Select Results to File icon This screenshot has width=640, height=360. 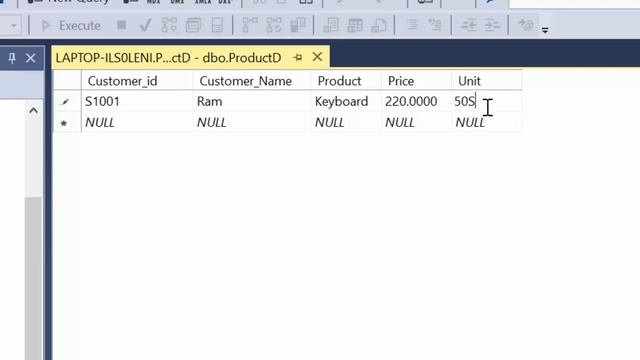click(x=379, y=25)
